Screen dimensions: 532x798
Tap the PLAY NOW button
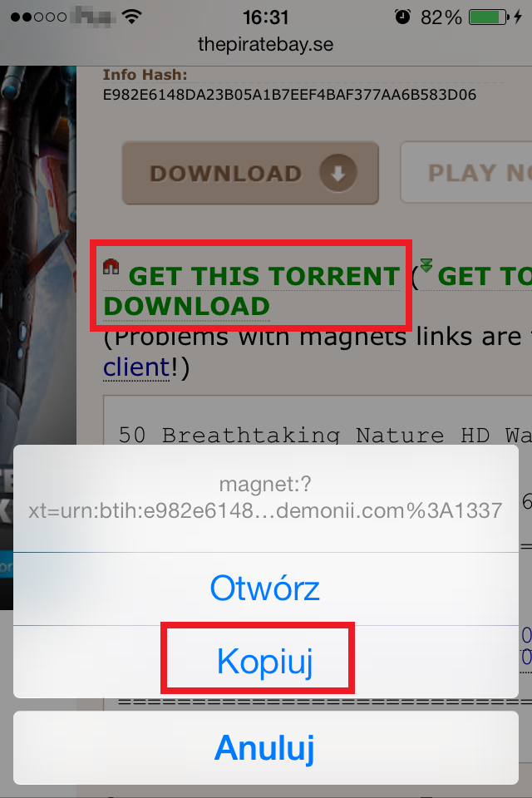[x=465, y=173]
